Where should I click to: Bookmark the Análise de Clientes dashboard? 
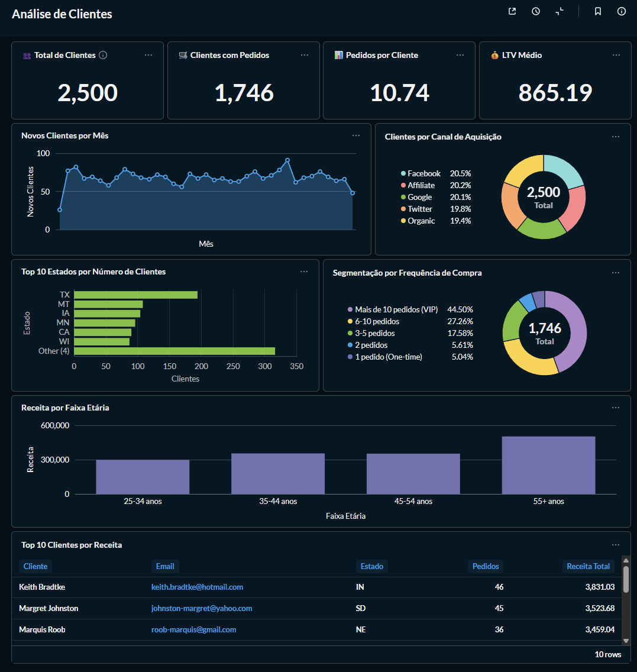pos(597,11)
